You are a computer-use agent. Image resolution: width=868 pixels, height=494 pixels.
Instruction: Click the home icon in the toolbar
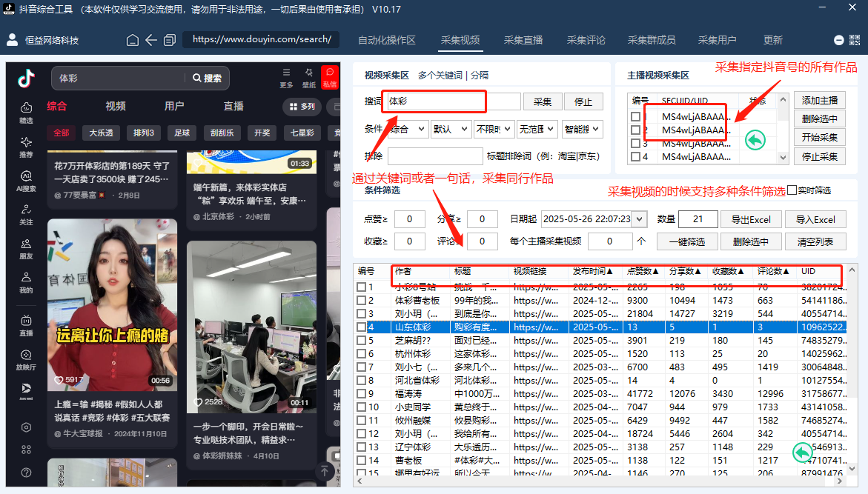[x=133, y=40]
